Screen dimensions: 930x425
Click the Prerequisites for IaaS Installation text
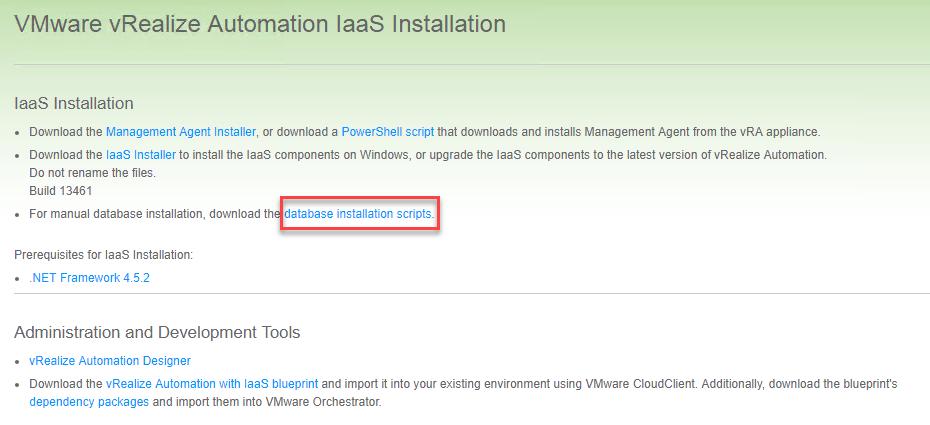(103, 255)
